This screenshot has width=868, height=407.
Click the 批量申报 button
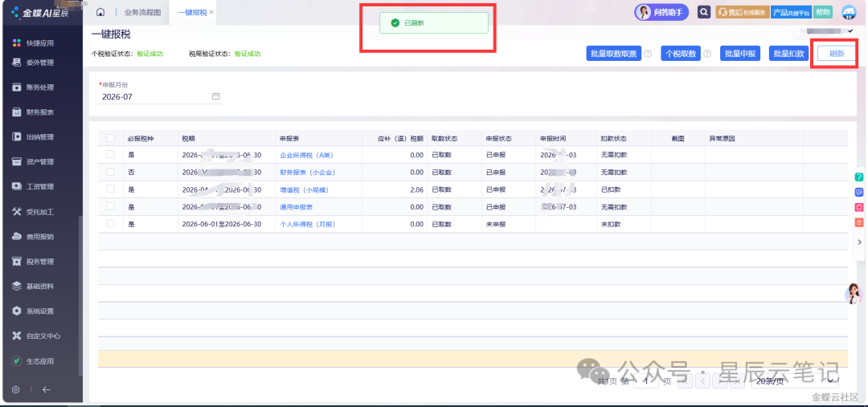pyautogui.click(x=740, y=54)
